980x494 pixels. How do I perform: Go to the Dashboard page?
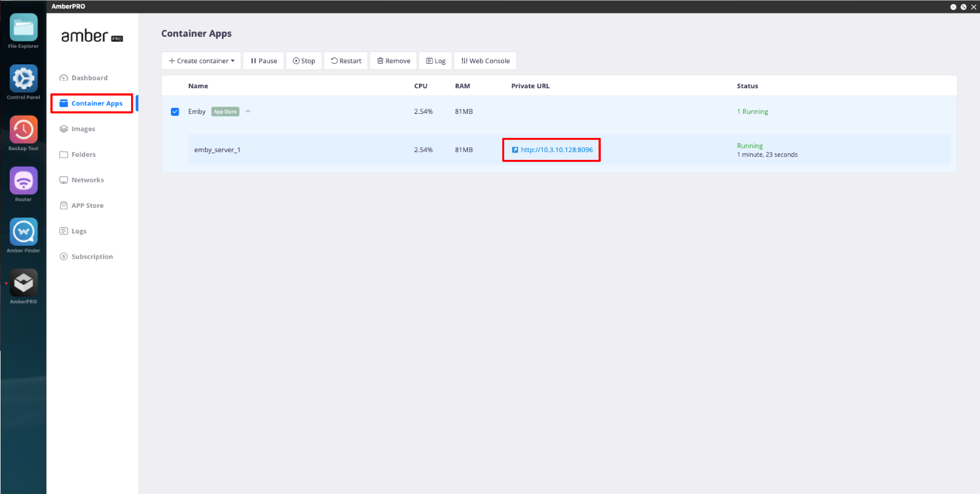(x=89, y=78)
